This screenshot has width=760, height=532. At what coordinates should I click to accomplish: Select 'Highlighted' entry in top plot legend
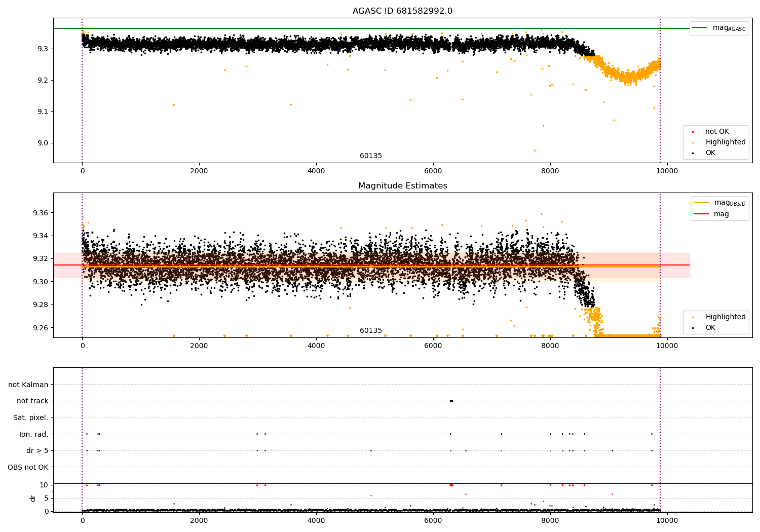(726, 142)
